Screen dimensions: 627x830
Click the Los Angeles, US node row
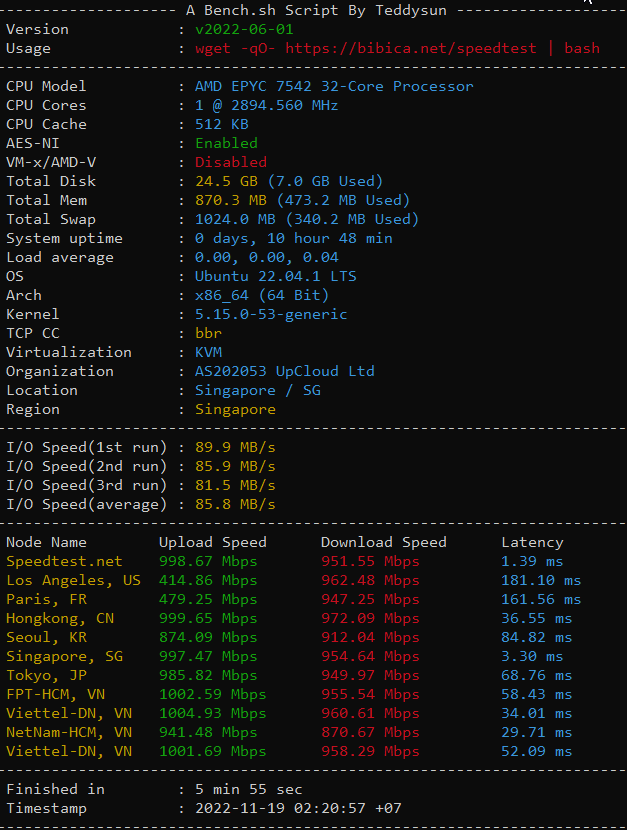73,580
